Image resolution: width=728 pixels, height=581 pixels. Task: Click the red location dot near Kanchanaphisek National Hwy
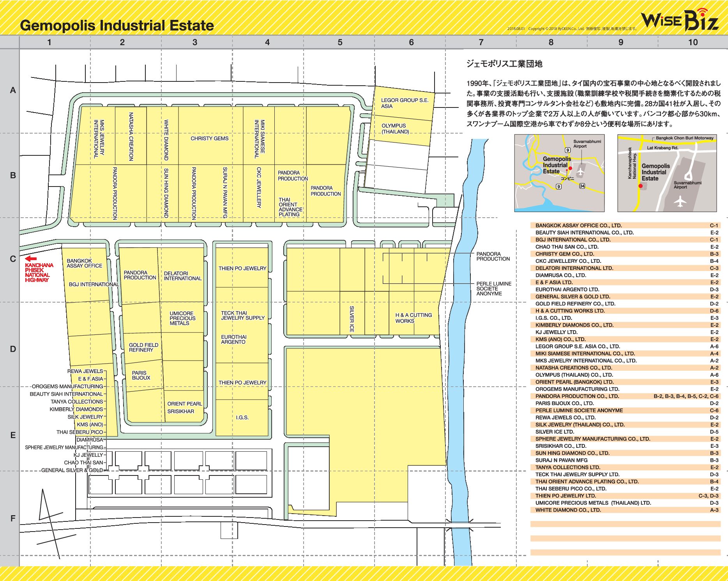[640, 186]
